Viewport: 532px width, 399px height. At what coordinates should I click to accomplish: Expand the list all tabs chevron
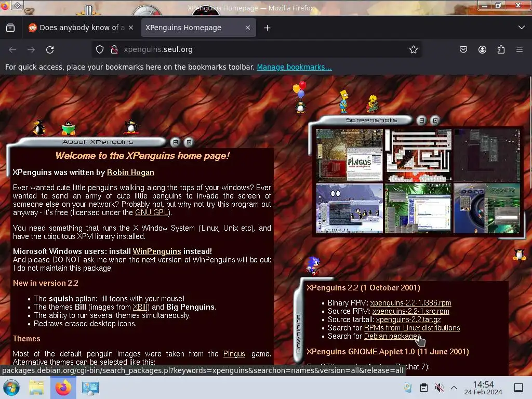point(522,28)
